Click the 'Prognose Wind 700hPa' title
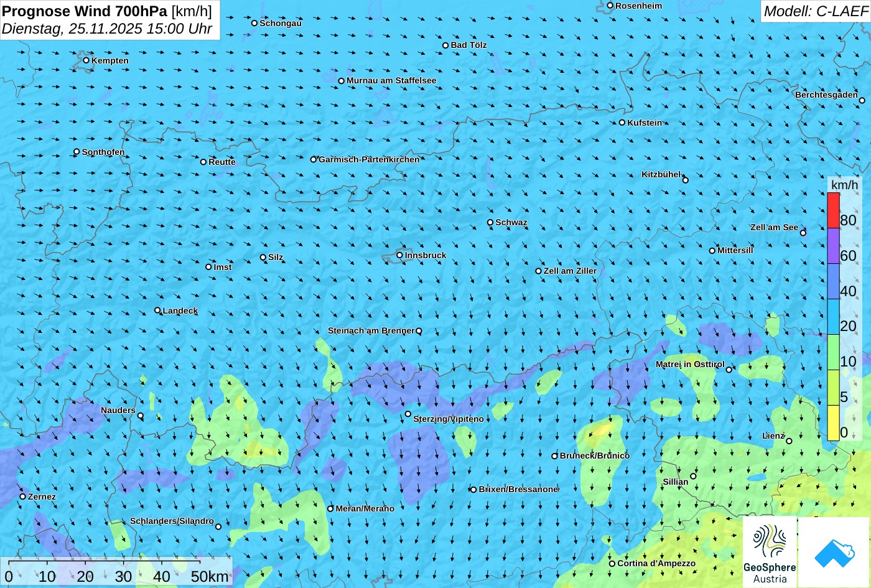The height and width of the screenshot is (588, 871). [85, 11]
